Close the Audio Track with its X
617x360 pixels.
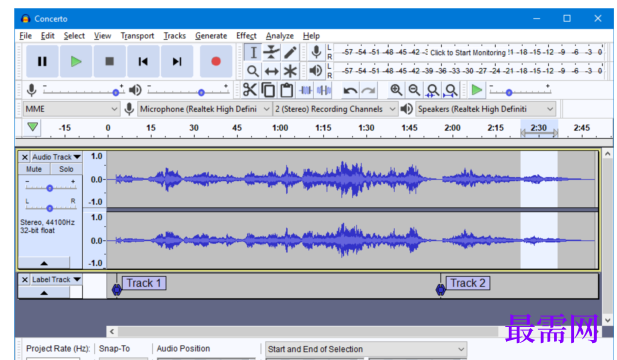pyautogui.click(x=25, y=157)
